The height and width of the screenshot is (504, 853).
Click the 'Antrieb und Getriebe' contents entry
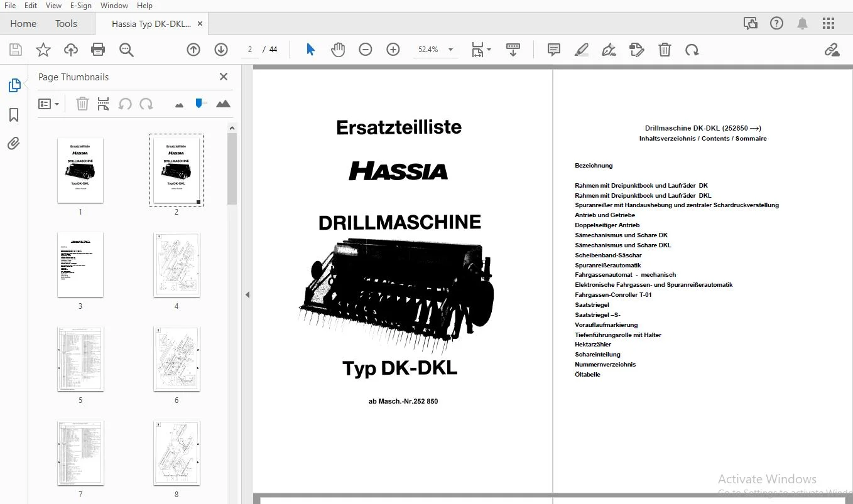[x=605, y=215]
